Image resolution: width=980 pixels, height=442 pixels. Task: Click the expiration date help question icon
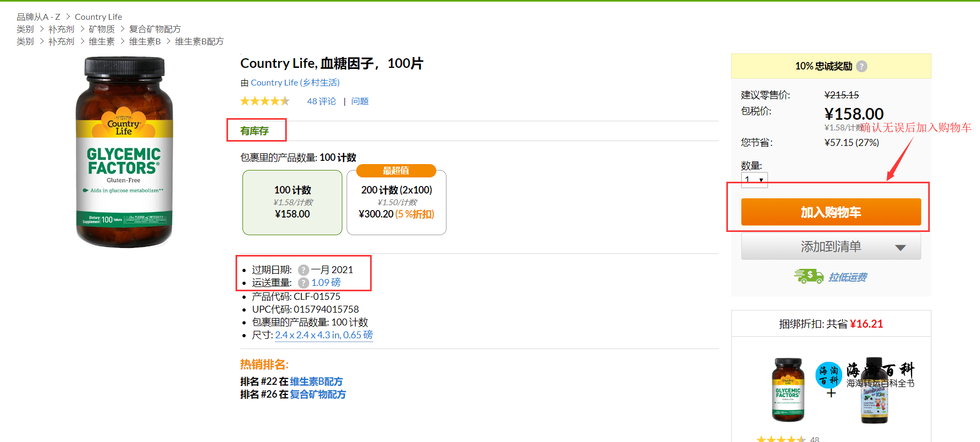303,270
